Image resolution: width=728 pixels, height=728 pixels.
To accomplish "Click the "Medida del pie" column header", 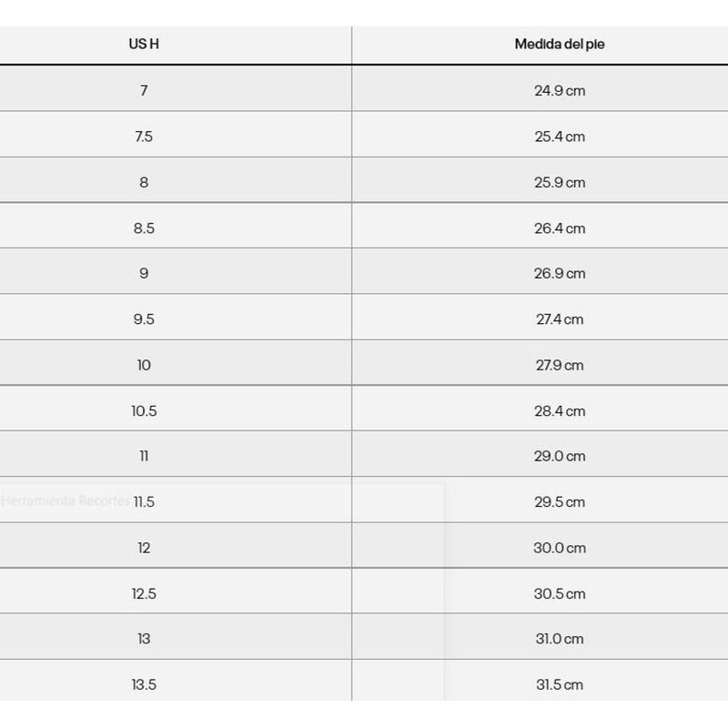I will pos(560,44).
